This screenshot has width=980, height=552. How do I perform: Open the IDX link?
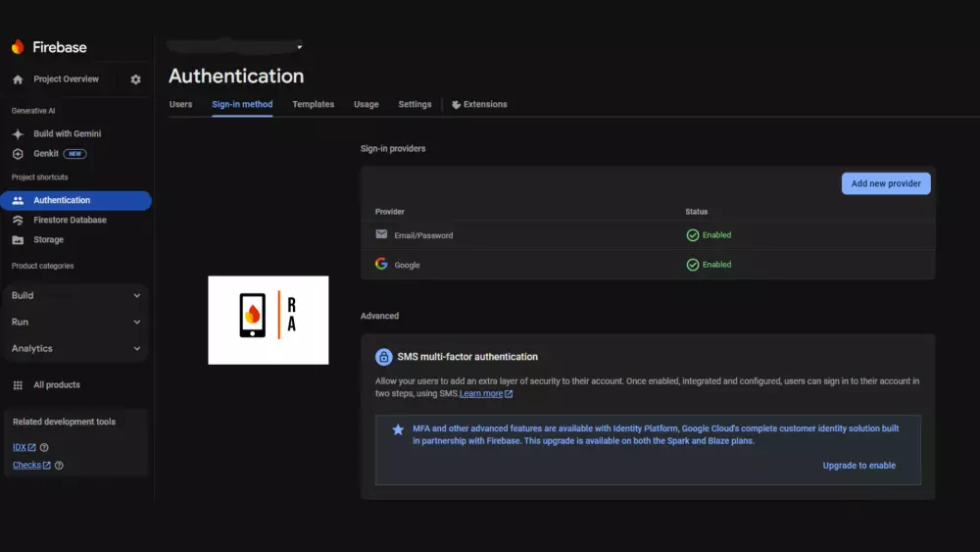(20, 448)
